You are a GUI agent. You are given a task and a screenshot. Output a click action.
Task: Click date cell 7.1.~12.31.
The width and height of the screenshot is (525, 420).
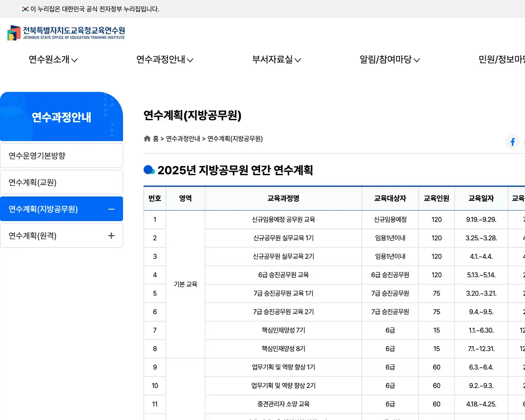point(481,349)
